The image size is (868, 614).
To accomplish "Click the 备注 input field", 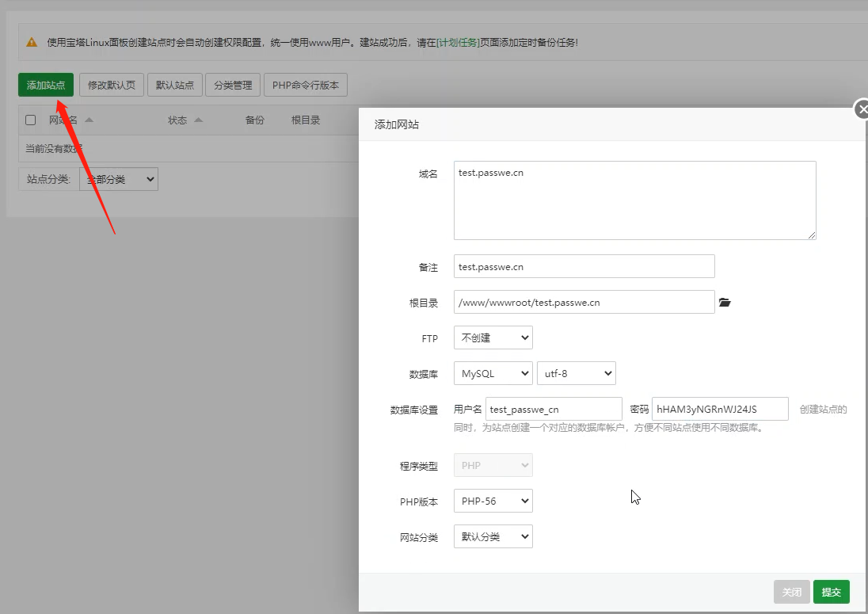I will [x=584, y=266].
